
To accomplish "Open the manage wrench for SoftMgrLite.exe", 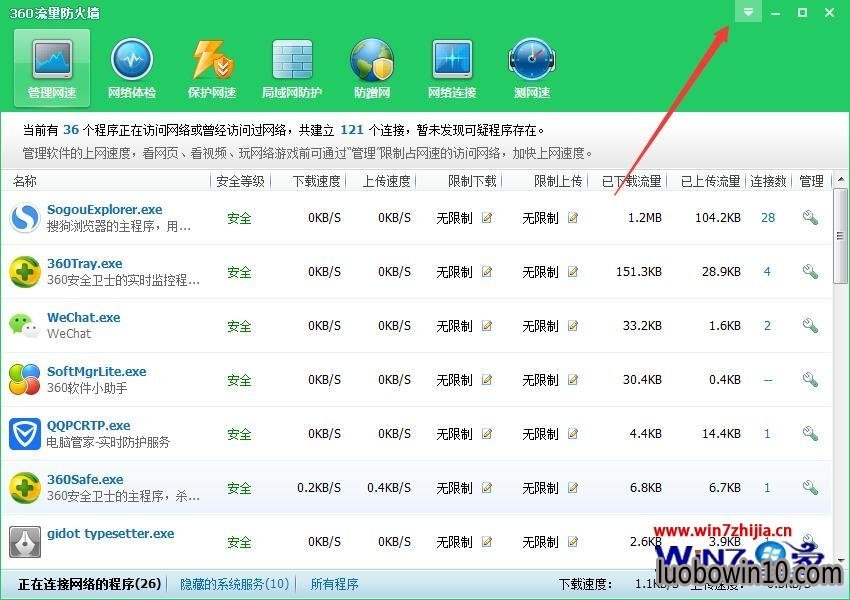I will [810, 379].
